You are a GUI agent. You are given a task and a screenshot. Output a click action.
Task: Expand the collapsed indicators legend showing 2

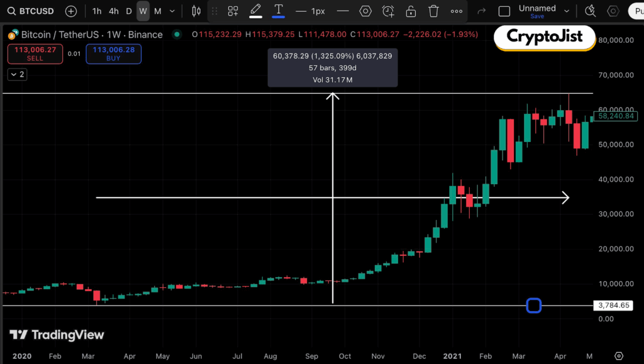[17, 74]
